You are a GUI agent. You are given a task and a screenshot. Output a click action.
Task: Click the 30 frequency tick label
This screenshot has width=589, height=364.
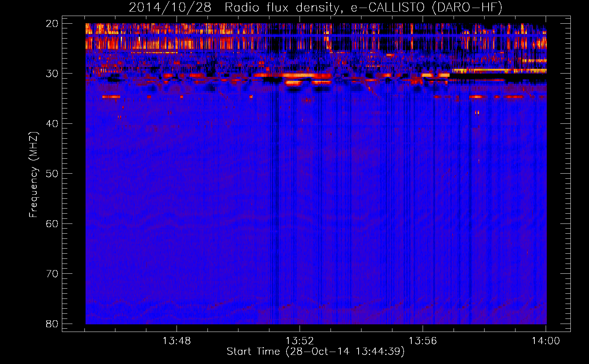click(x=52, y=74)
